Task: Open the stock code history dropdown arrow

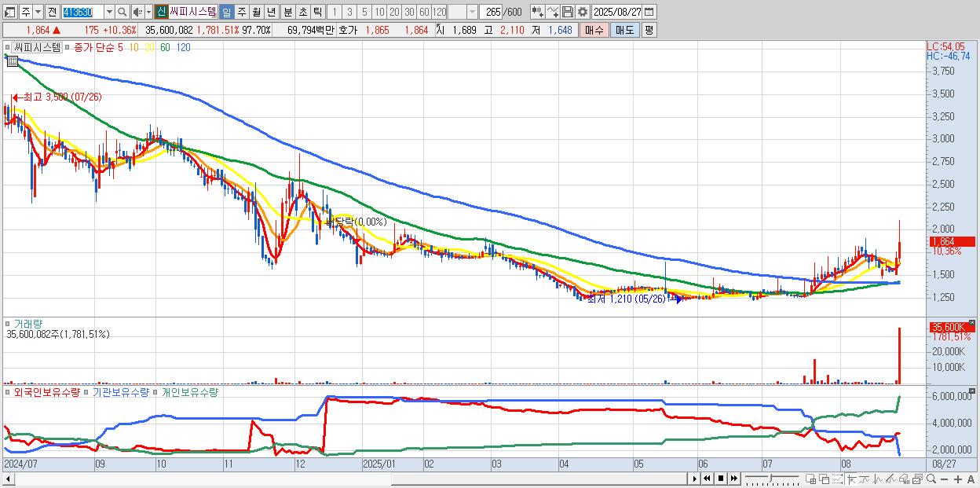Action: pos(109,12)
